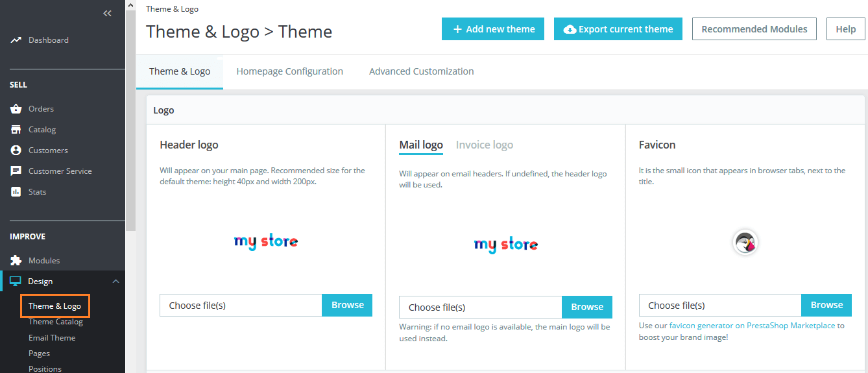Click the favicon preview image
Image resolution: width=868 pixels, height=373 pixels.
(x=745, y=243)
